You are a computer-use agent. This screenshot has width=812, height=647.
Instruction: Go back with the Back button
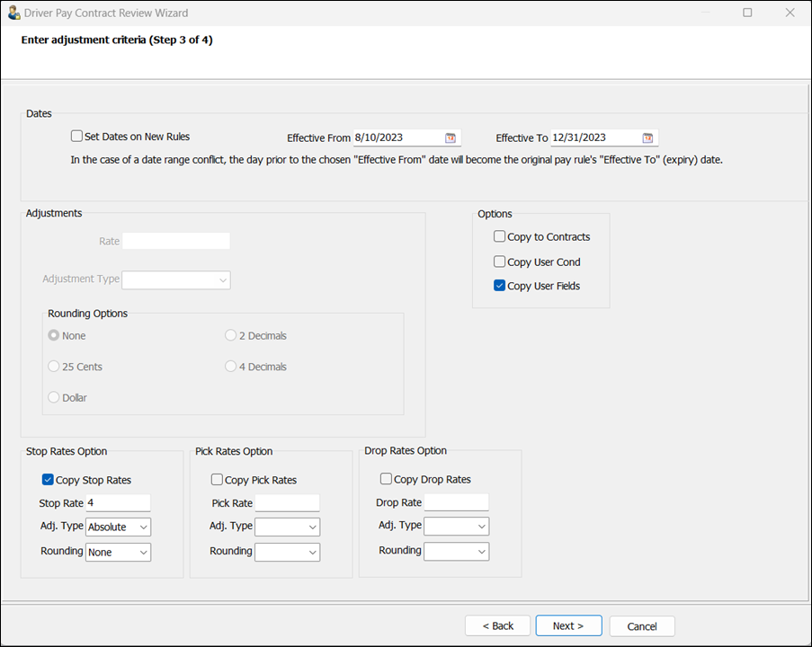pos(497,626)
